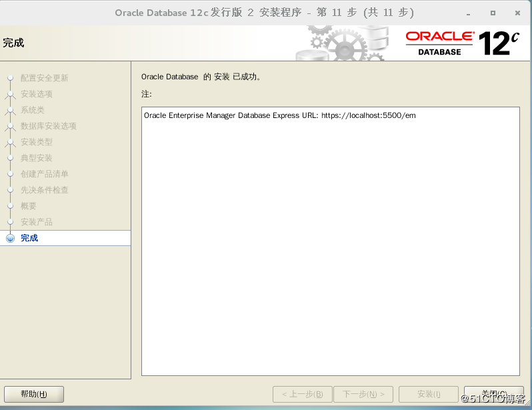Click the 帮助(H) help button

pos(34,394)
